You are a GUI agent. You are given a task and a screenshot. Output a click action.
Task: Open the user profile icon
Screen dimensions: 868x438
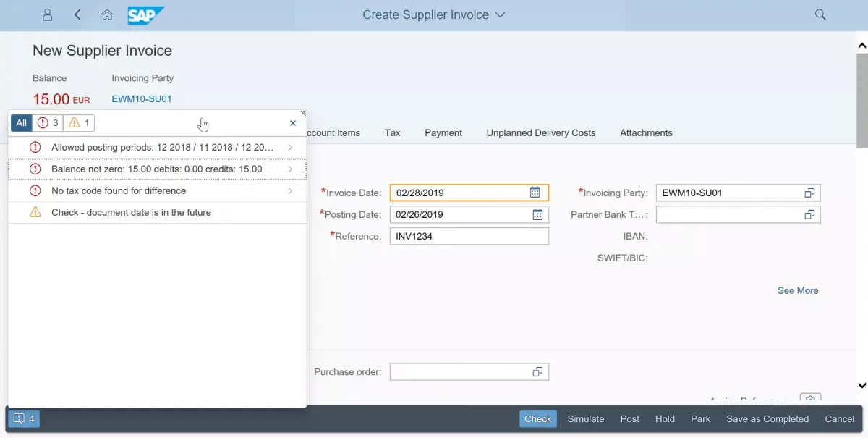click(48, 14)
